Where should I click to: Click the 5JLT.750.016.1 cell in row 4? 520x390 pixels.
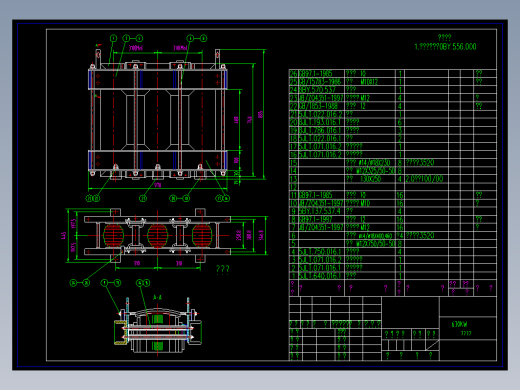(320, 252)
